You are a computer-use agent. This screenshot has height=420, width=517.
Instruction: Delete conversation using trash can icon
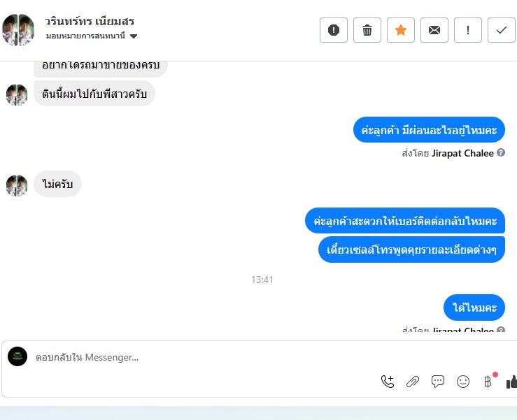coord(367,30)
